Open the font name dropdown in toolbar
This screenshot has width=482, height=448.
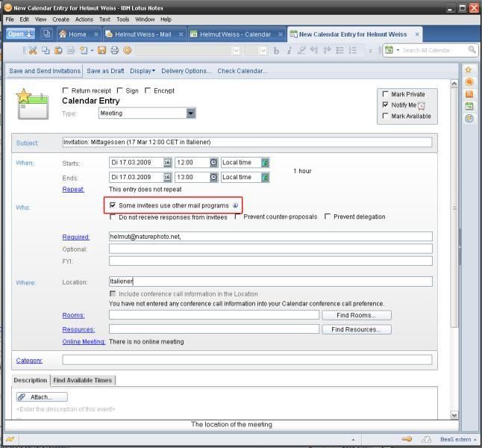click(236, 51)
